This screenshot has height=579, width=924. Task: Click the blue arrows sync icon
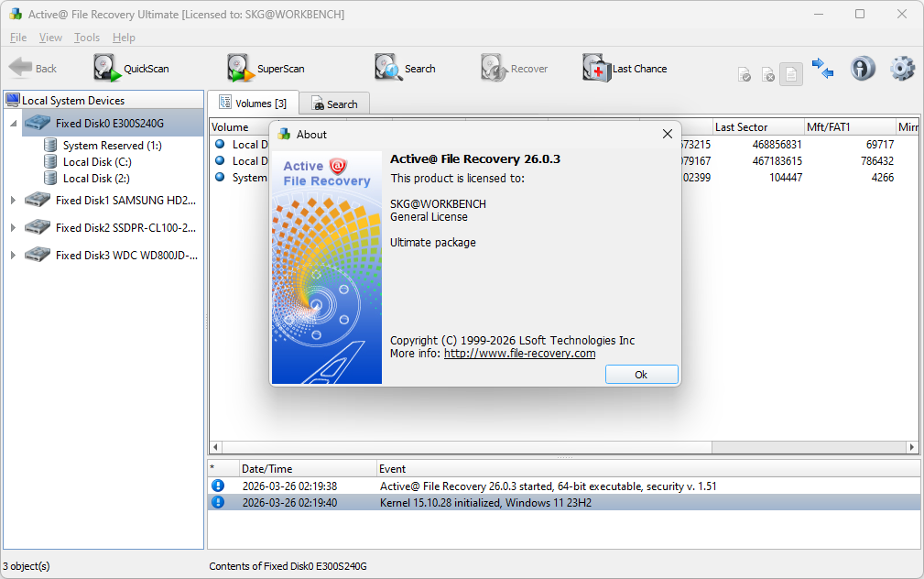pyautogui.click(x=822, y=69)
